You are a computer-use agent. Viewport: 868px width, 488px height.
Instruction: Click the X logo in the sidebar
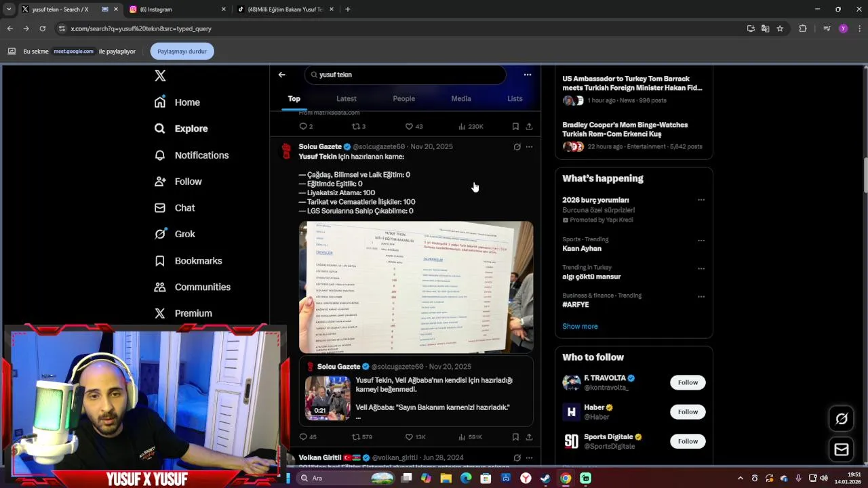pyautogui.click(x=160, y=76)
